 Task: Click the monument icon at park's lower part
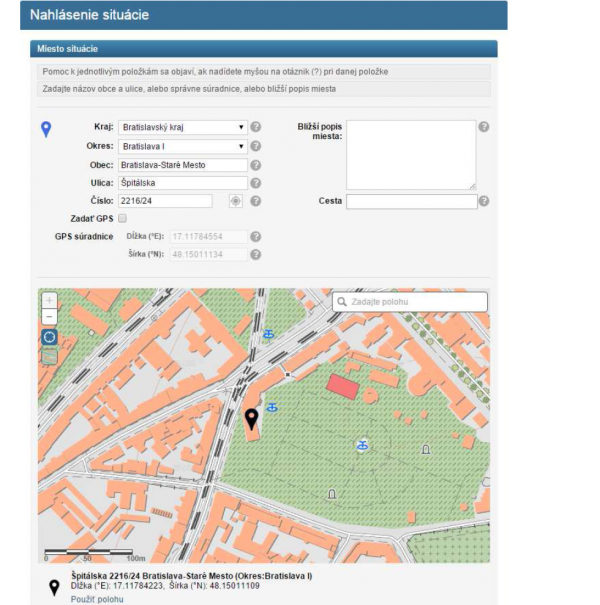tap(332, 493)
